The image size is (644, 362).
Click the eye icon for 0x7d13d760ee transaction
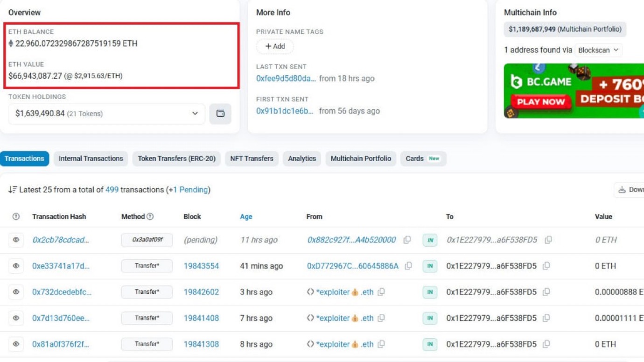pyautogui.click(x=16, y=319)
